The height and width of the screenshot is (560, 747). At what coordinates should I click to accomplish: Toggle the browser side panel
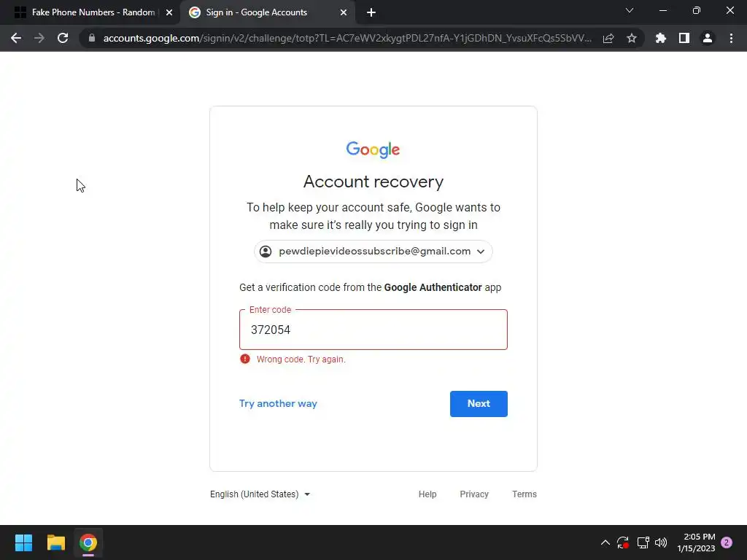[x=684, y=38]
